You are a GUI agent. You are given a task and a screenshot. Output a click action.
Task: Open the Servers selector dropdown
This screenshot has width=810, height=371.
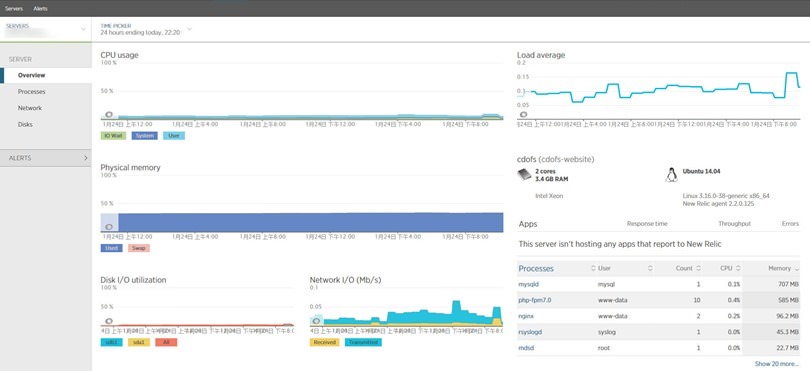45,29
